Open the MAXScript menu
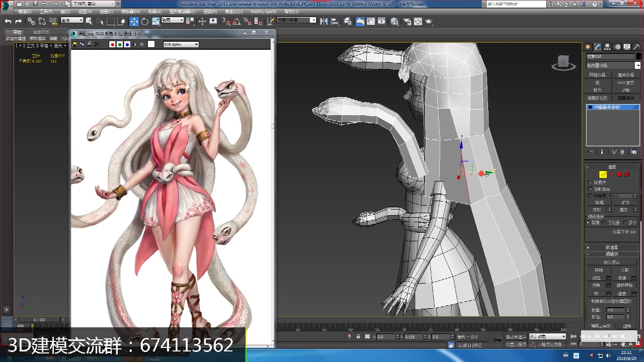This screenshot has width=644, height=362. [x=263, y=12]
